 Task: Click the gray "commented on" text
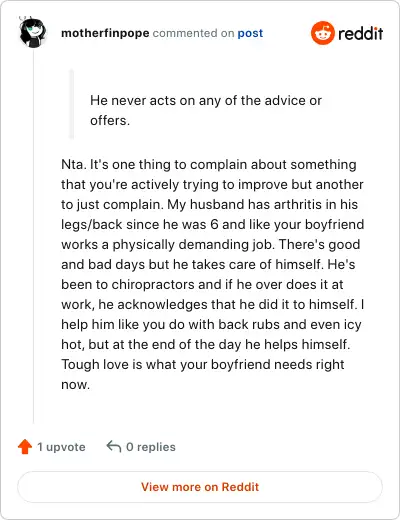(x=193, y=33)
